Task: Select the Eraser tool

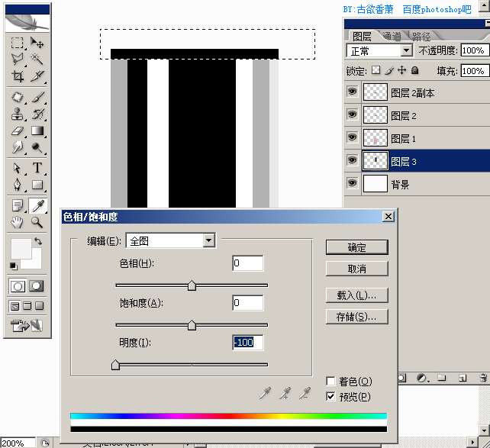Action: tap(18, 131)
